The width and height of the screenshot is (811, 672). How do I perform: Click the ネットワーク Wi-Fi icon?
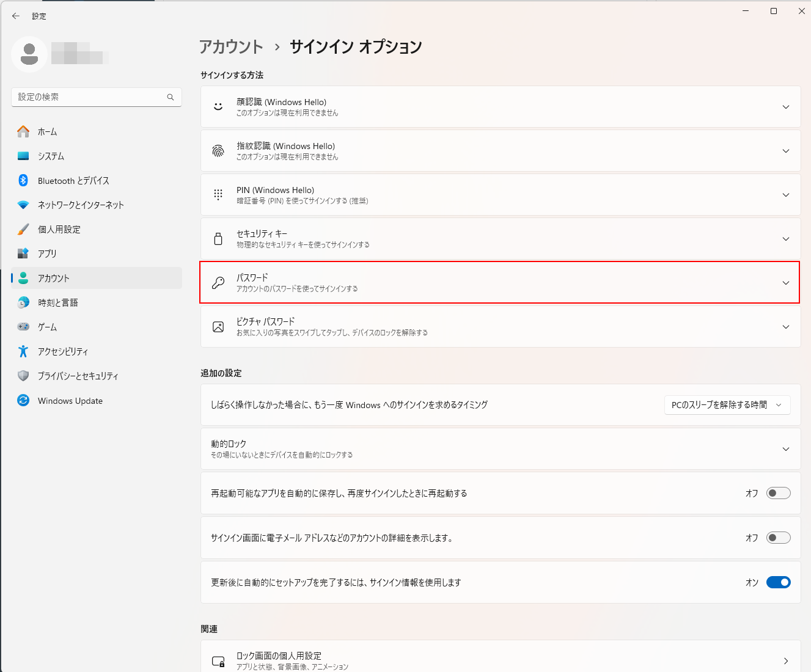pyautogui.click(x=23, y=205)
